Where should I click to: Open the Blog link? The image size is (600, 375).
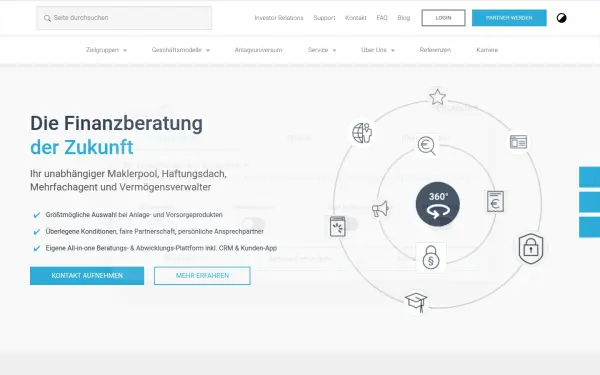404,18
